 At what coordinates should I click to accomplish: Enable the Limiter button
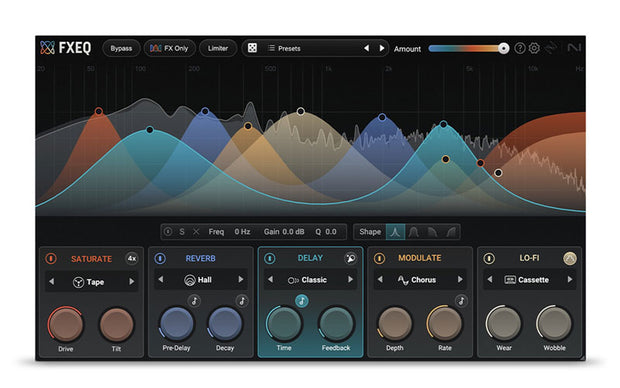pyautogui.click(x=218, y=48)
